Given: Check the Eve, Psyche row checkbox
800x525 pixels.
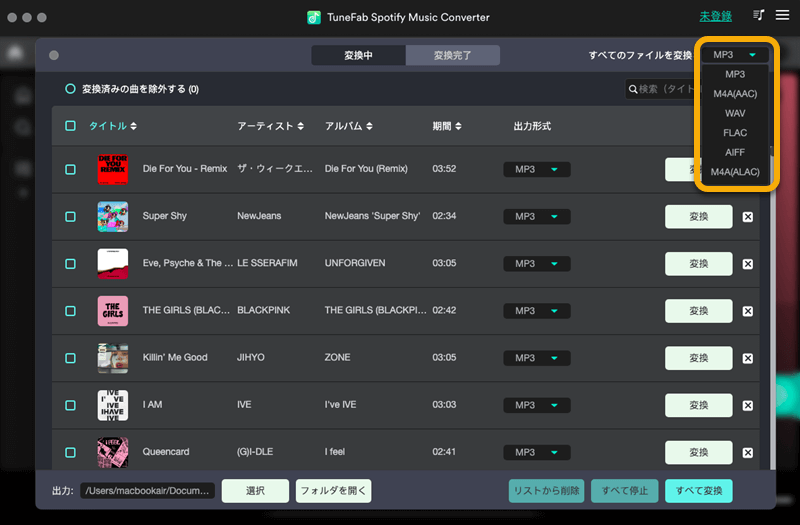Looking at the screenshot, I should pyautogui.click(x=70, y=264).
